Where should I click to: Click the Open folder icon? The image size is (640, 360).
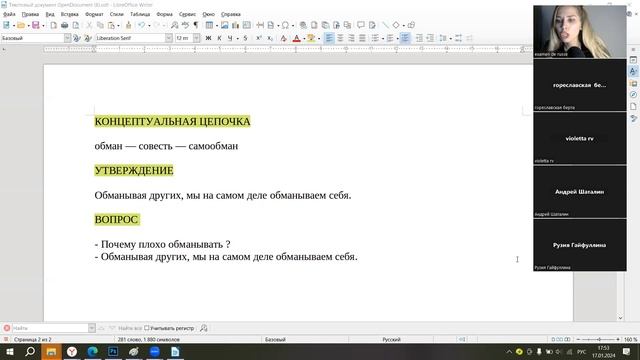click(21, 25)
